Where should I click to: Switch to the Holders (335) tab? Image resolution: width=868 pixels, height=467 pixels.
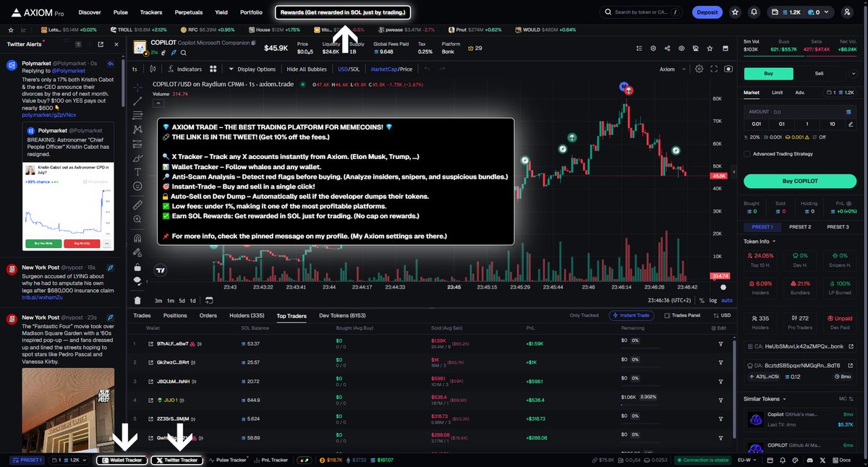tap(247, 315)
